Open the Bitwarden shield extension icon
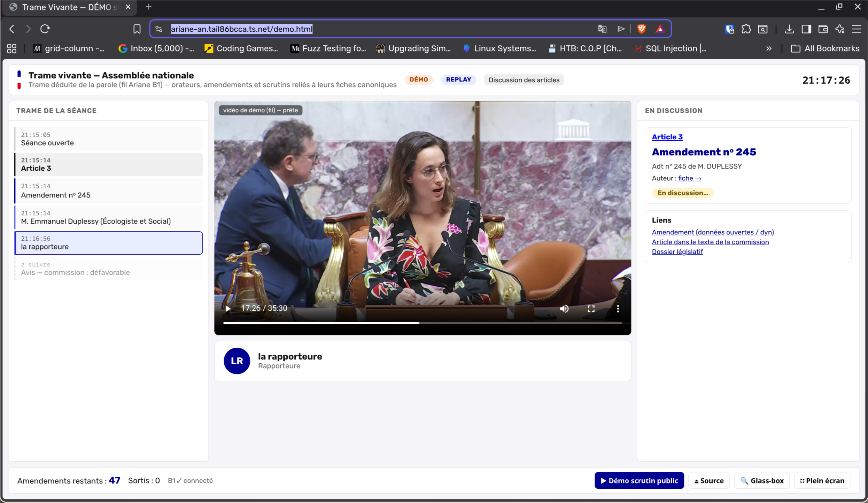The image size is (868, 503). tap(729, 29)
